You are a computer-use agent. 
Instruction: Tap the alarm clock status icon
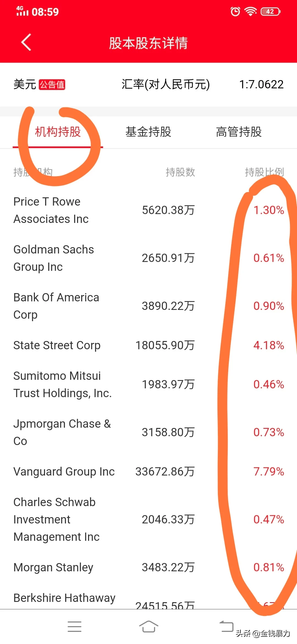235,12
